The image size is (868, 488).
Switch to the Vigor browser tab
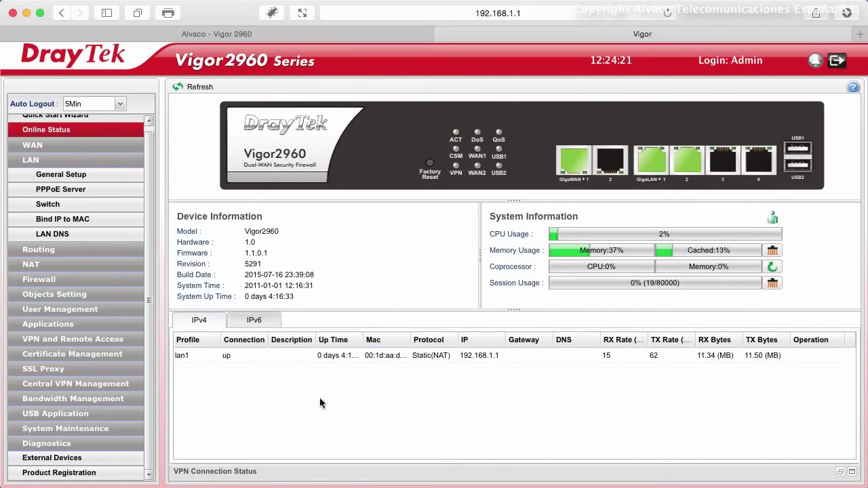point(642,34)
